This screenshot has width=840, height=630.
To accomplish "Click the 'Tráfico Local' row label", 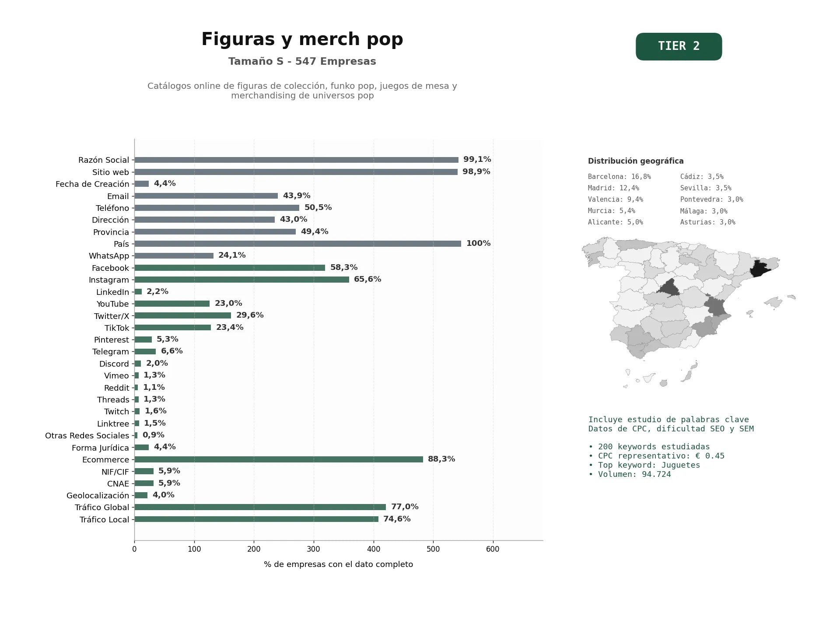I will pyautogui.click(x=104, y=520).
